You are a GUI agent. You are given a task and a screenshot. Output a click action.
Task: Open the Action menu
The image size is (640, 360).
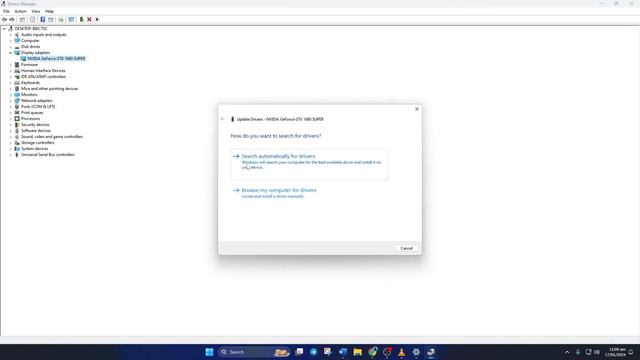(20, 11)
